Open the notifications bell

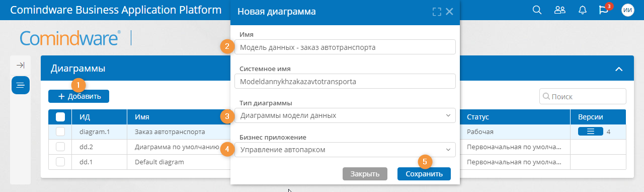583,10
